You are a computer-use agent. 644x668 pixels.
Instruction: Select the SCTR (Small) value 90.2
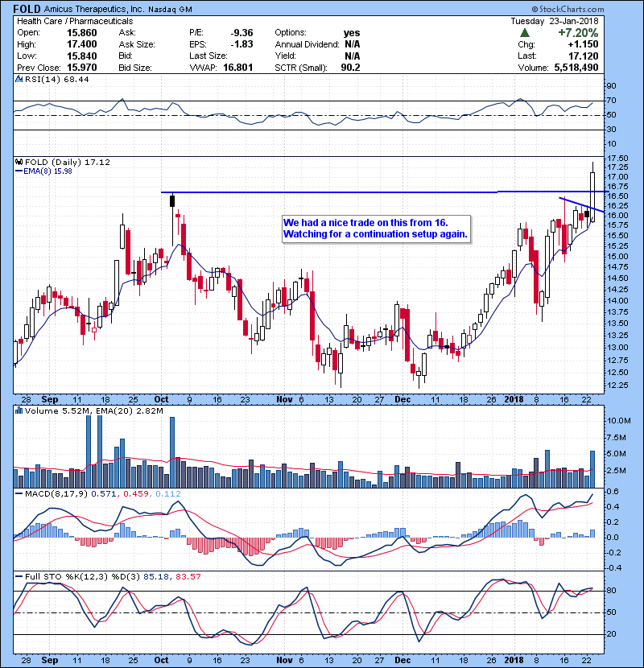350,68
